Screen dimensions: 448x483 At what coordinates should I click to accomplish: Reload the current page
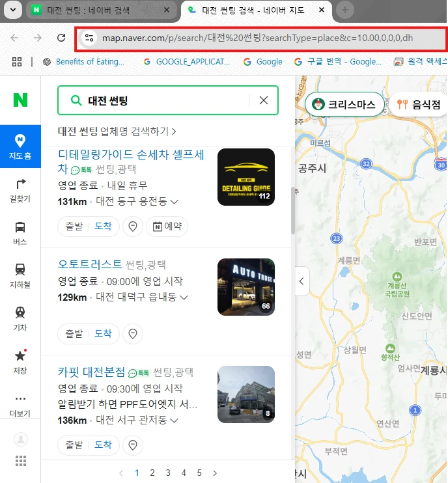[61, 38]
